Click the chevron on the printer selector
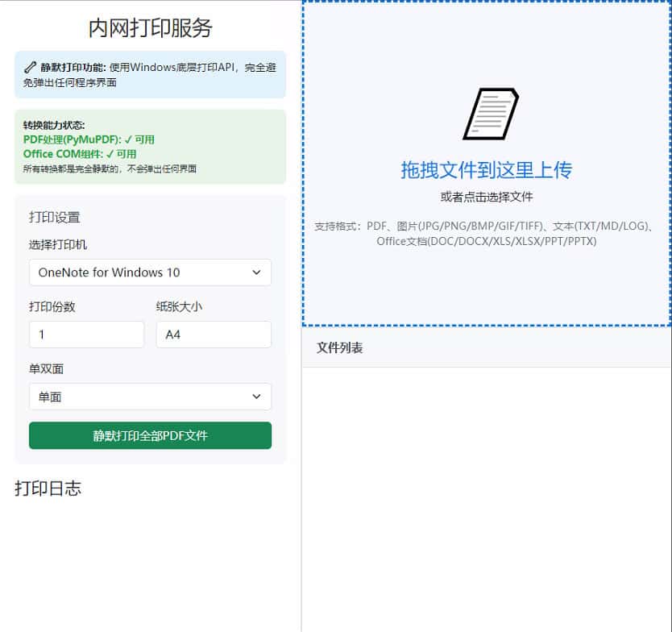The image size is (672, 632). click(x=257, y=272)
